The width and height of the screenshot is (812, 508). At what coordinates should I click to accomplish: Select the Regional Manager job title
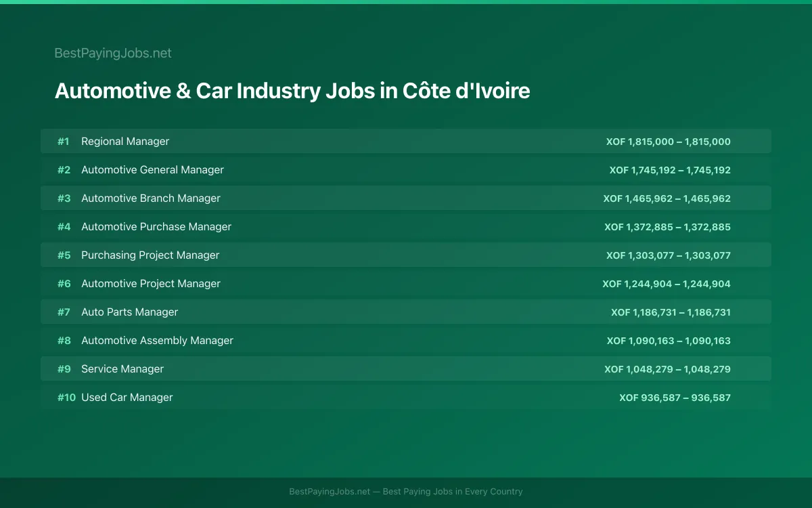click(x=125, y=142)
